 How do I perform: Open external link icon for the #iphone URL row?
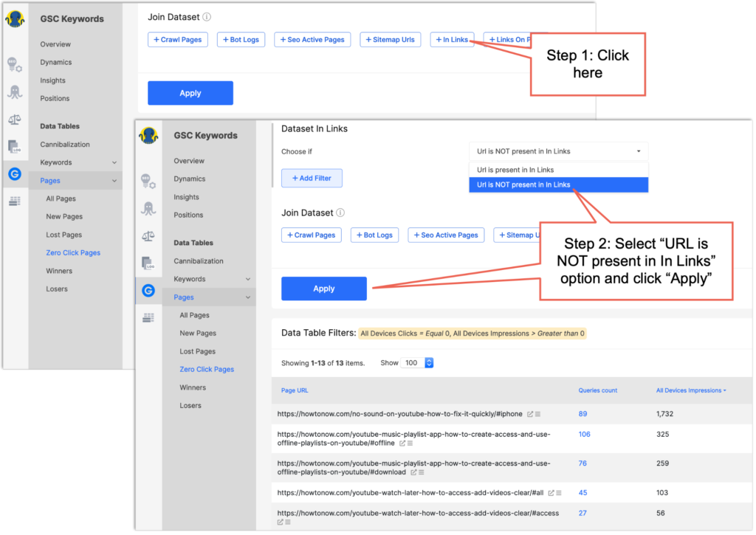click(530, 414)
